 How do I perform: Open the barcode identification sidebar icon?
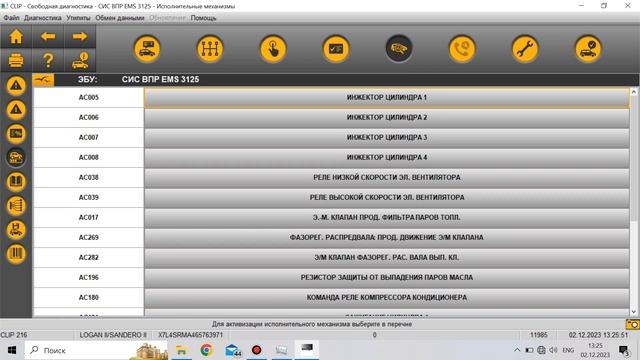coord(16,253)
